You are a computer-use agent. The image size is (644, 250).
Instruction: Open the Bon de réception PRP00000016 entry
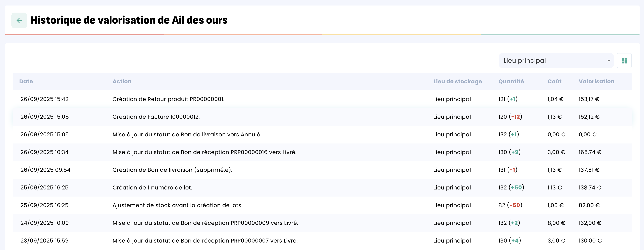point(204,152)
